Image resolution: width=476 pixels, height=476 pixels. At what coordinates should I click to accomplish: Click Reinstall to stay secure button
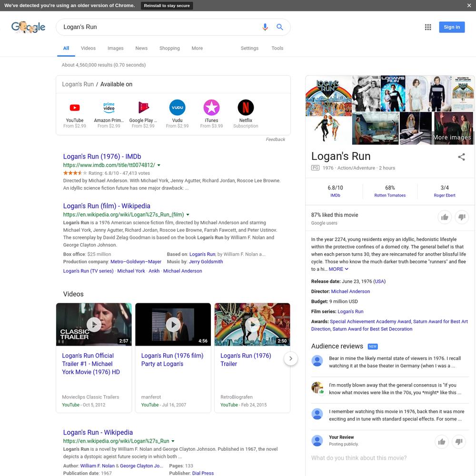click(167, 5)
